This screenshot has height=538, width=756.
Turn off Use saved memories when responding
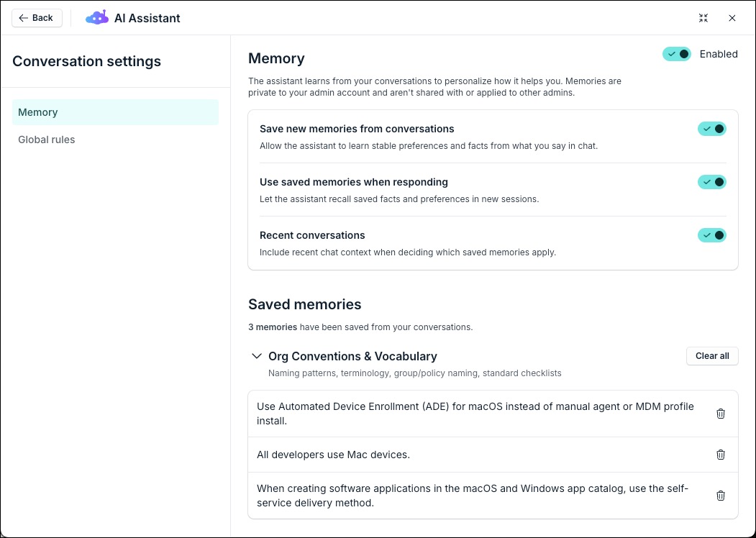click(x=711, y=182)
